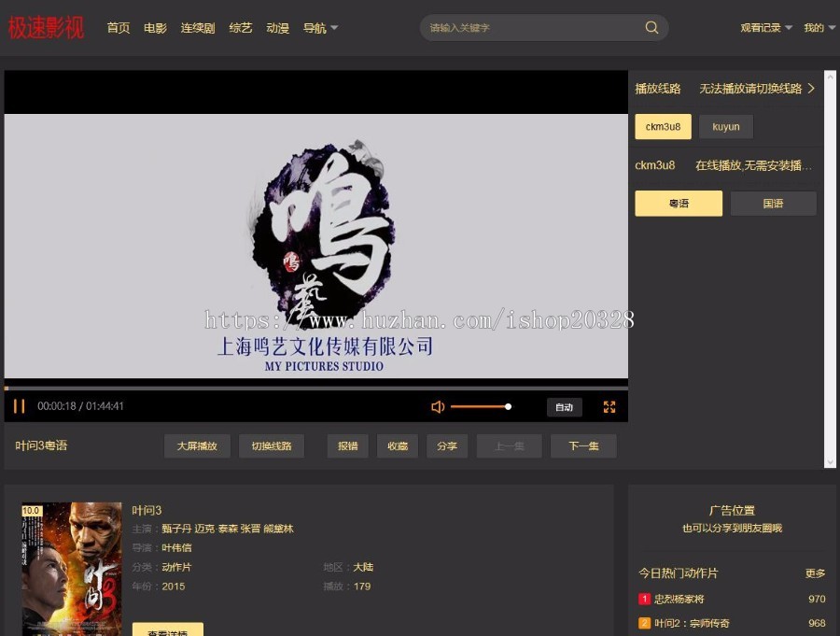The width and height of the screenshot is (840, 636).
Task: Go to the 电影 menu item
Action: click(x=155, y=28)
